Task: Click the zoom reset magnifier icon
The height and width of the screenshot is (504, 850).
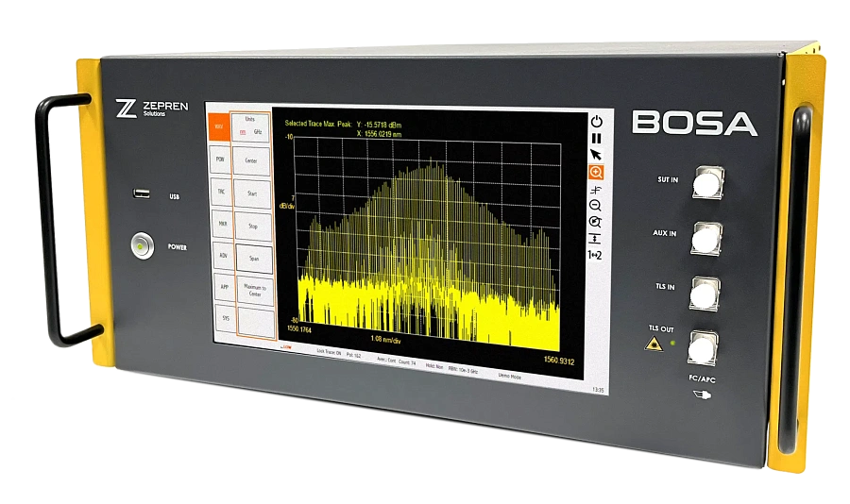Action: point(595,222)
